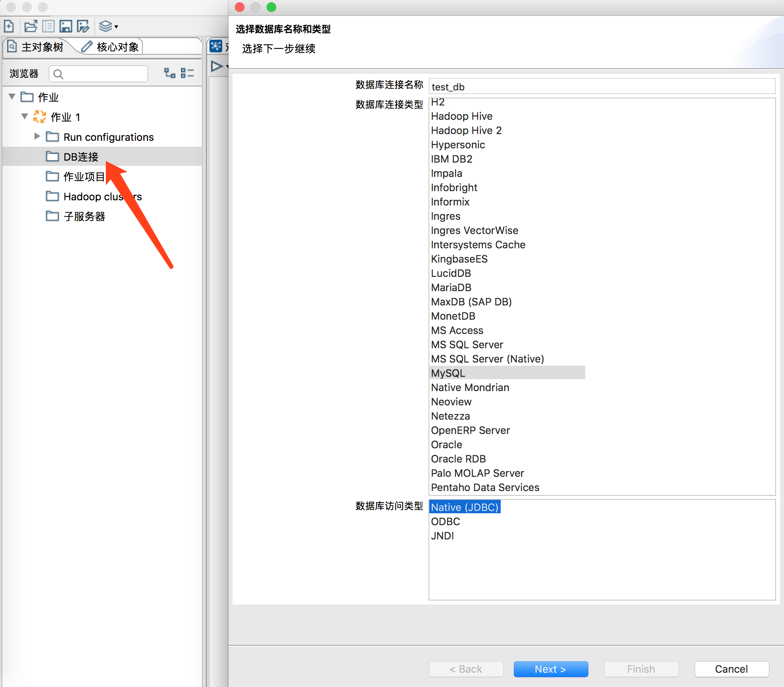
Task: Click the expand tree icon in browser
Action: [x=170, y=73]
